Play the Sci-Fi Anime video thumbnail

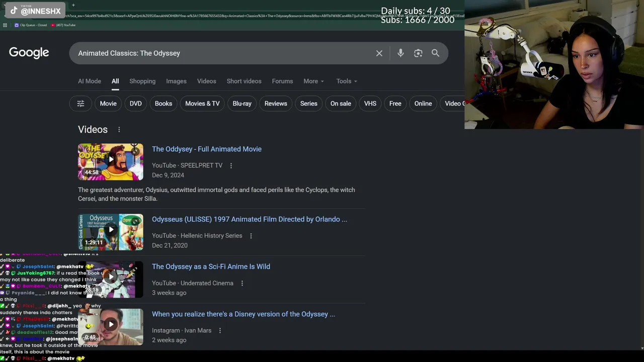[x=111, y=280]
